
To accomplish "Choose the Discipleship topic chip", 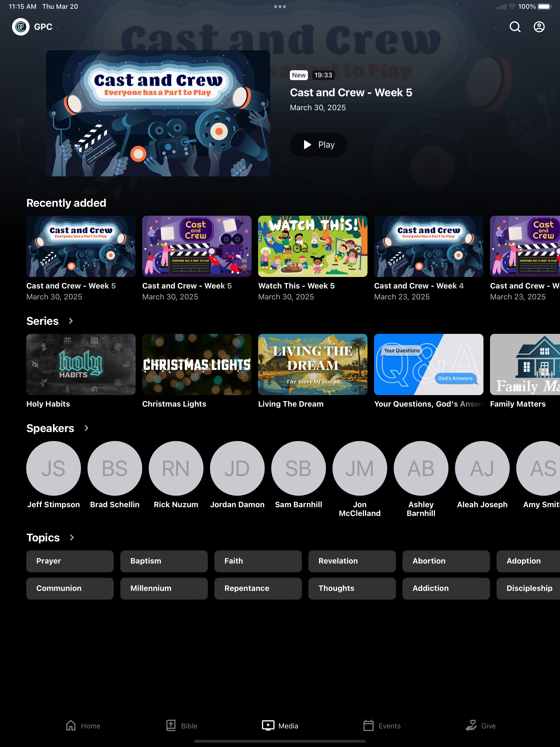I will [x=528, y=588].
